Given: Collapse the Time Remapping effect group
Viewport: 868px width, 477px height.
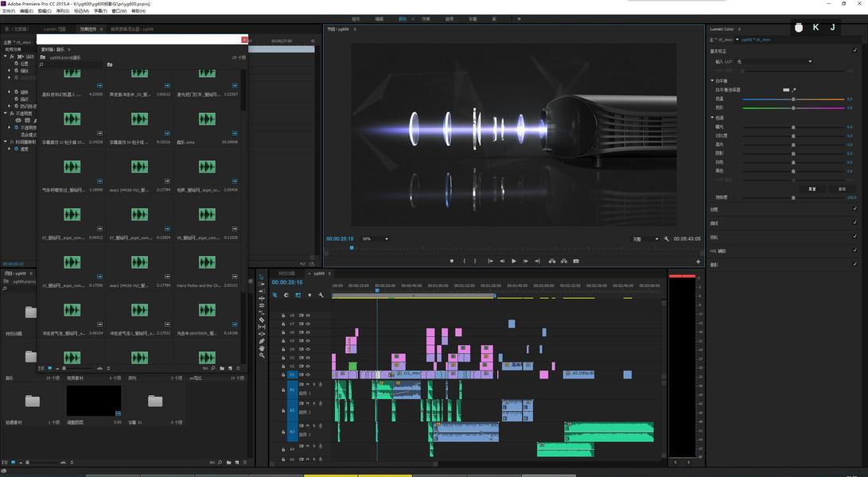Looking at the screenshot, I should tap(6, 142).
